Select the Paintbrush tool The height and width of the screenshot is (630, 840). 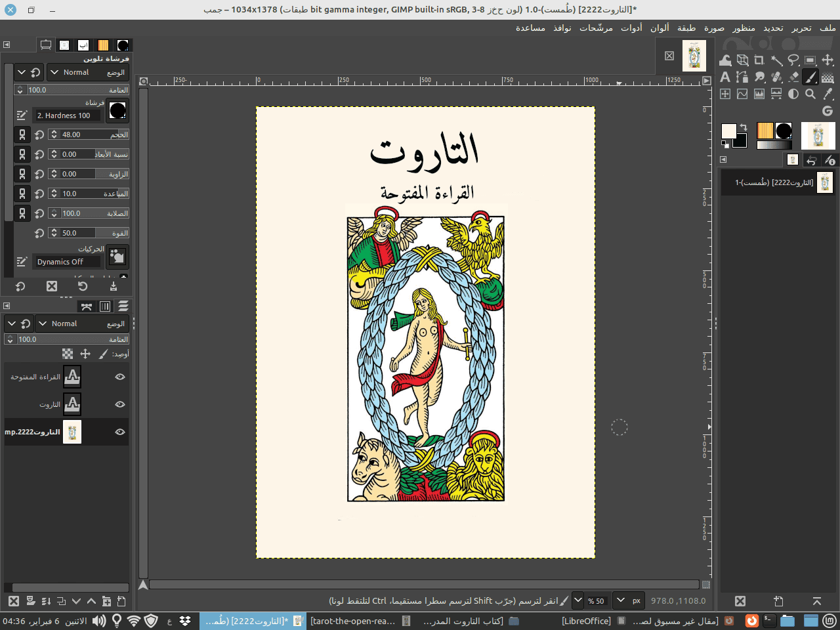click(810, 77)
